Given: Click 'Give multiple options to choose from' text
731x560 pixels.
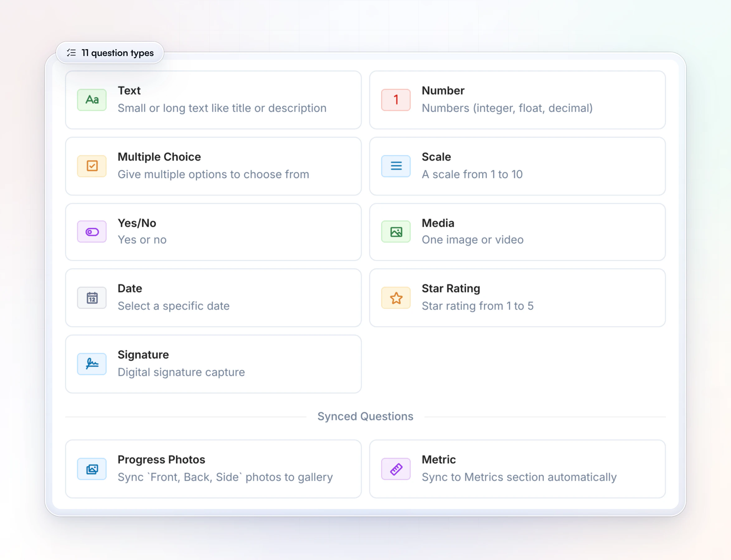Looking at the screenshot, I should click(x=214, y=174).
